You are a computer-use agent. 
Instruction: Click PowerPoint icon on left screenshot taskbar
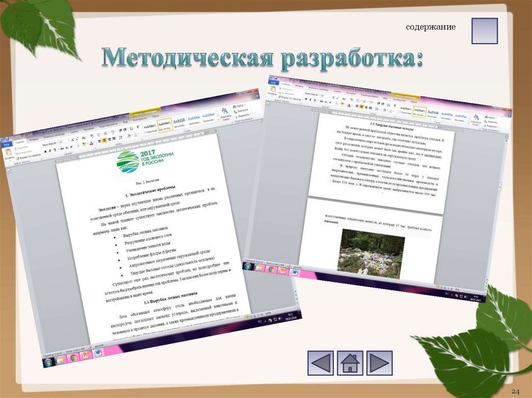pyautogui.click(x=85, y=355)
